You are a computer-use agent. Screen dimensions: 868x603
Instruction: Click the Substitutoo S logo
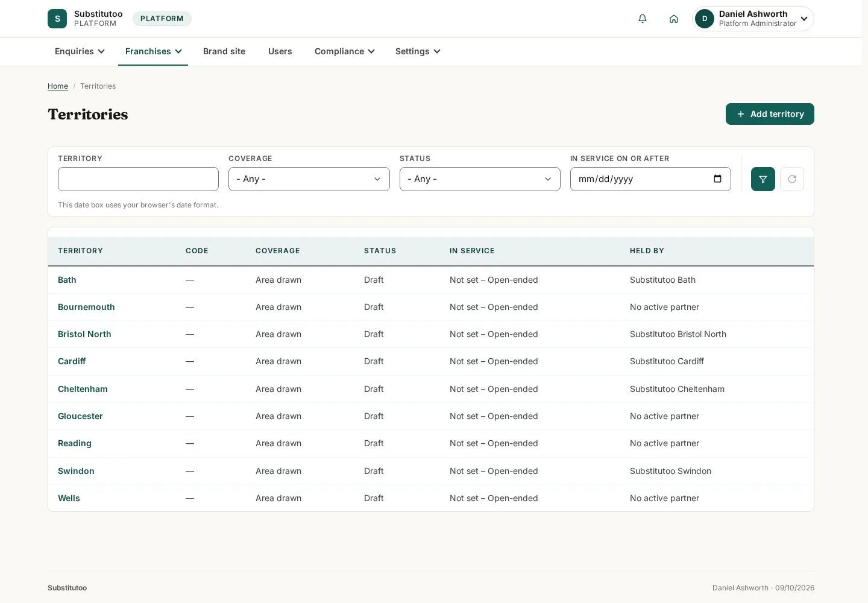click(x=57, y=19)
